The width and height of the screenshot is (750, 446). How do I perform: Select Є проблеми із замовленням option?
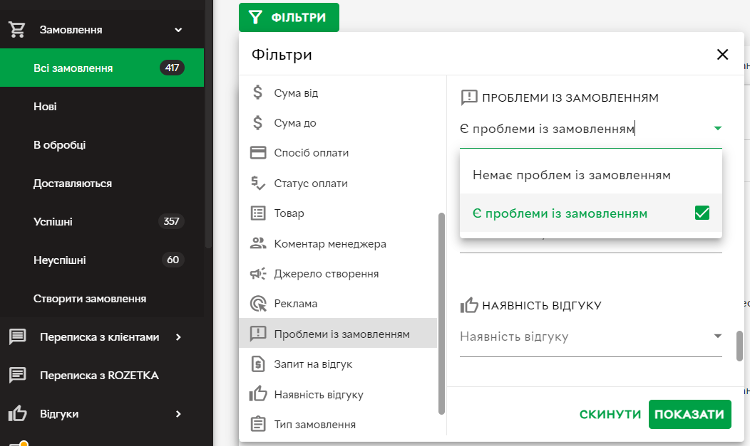(x=591, y=213)
